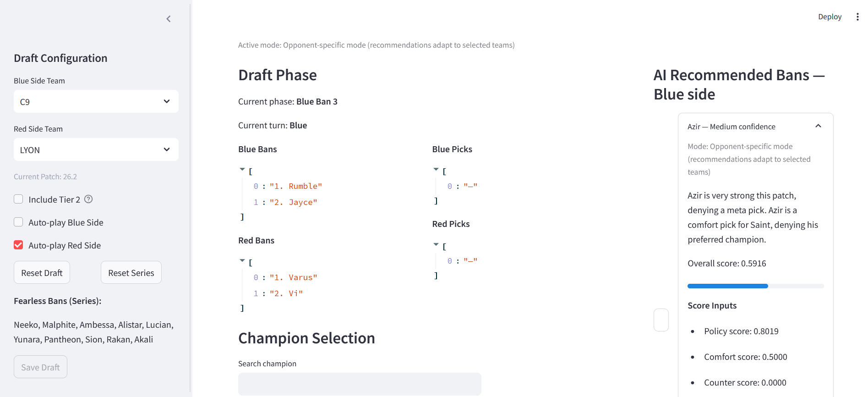
Task: Enable the Include Tier 2 checkbox
Action: click(x=18, y=199)
